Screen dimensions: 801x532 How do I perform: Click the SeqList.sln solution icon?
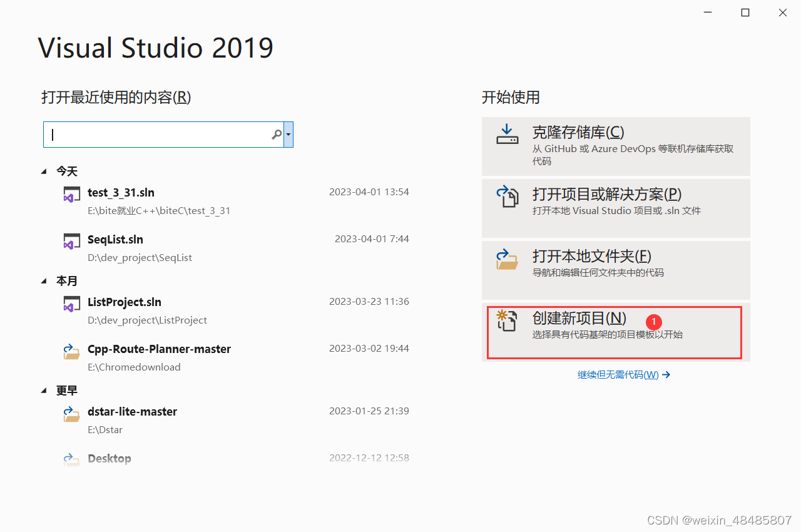click(71, 241)
